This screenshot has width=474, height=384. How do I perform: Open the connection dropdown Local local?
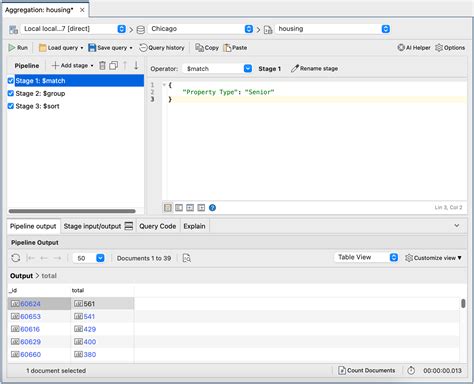pyautogui.click(x=73, y=29)
